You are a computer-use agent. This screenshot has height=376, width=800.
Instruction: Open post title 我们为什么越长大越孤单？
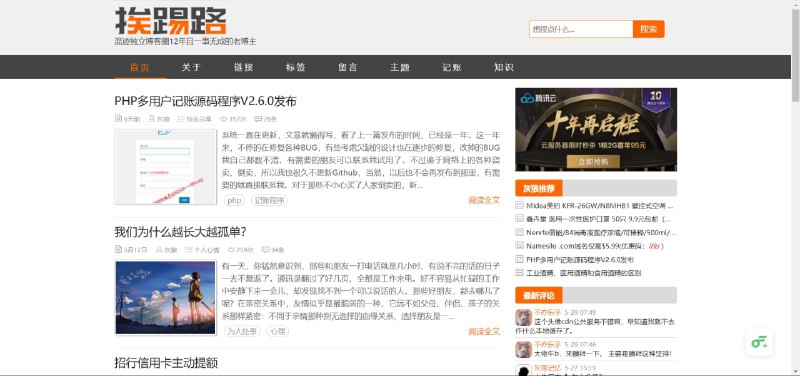181,232
